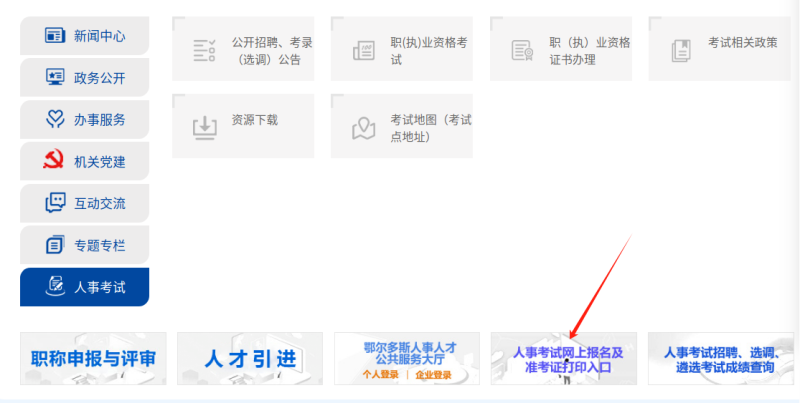Click the score sheet icon beside 职(执)业资格考试
This screenshot has width=800, height=403.
click(363, 51)
